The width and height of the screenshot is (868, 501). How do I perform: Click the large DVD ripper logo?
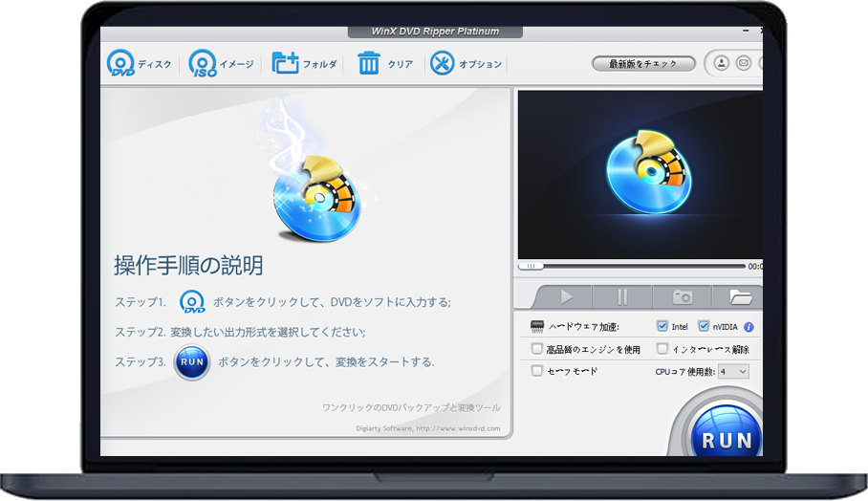[x=316, y=199]
